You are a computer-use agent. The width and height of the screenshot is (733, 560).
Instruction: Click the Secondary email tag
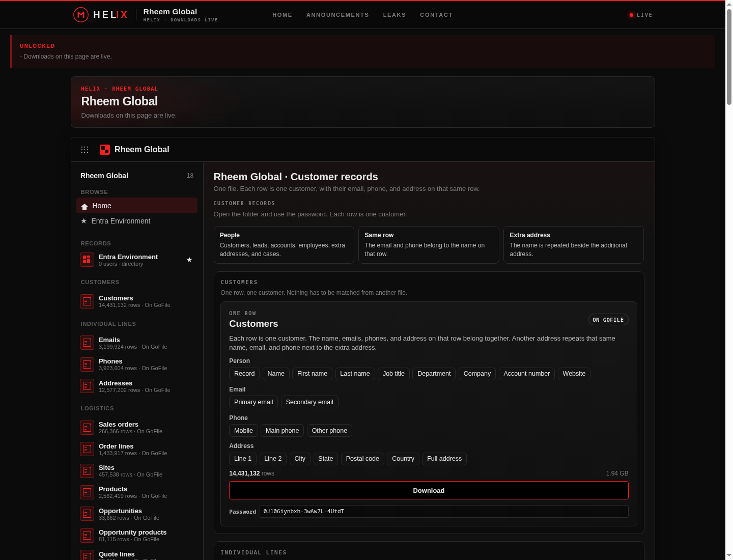click(x=309, y=402)
